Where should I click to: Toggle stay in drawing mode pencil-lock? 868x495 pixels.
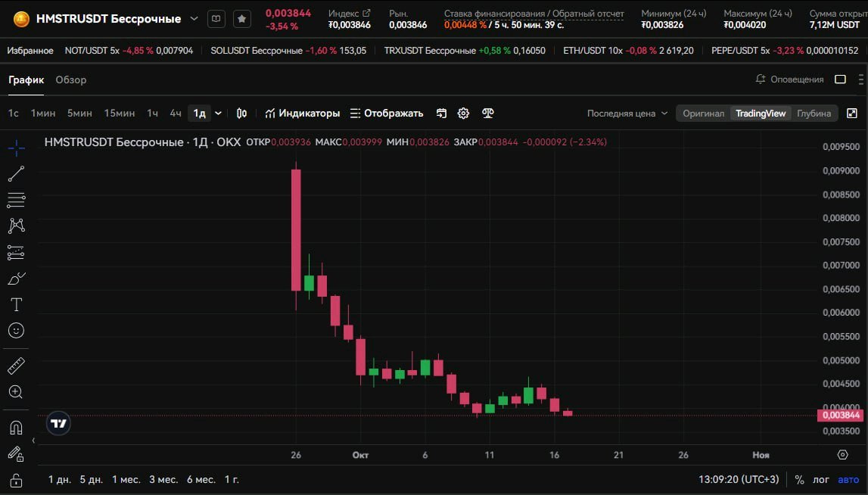click(x=16, y=454)
